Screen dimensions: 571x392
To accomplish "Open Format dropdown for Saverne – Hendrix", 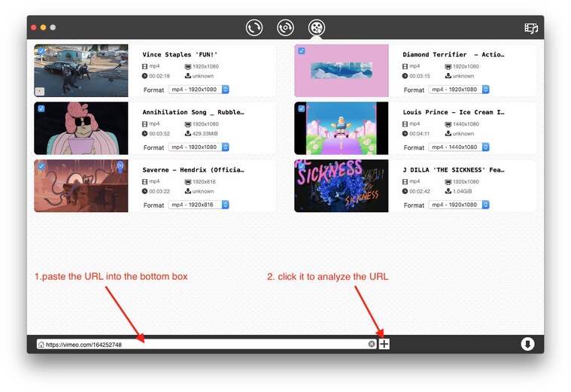I will tap(199, 205).
